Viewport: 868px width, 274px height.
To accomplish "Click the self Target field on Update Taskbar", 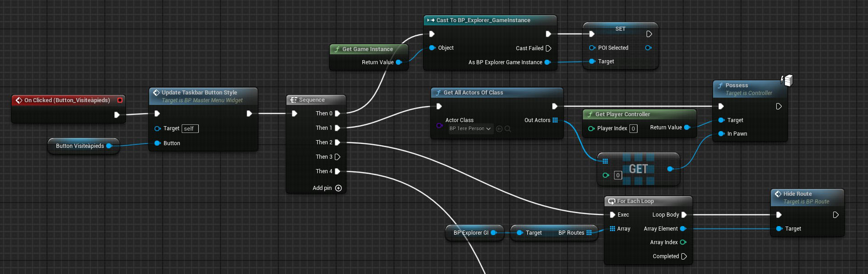I will (x=190, y=129).
